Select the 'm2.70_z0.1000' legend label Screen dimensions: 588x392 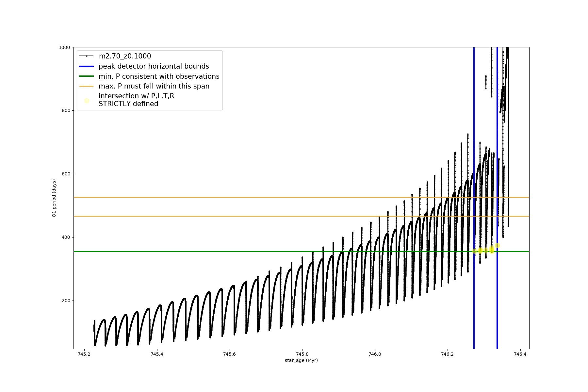click(x=125, y=56)
